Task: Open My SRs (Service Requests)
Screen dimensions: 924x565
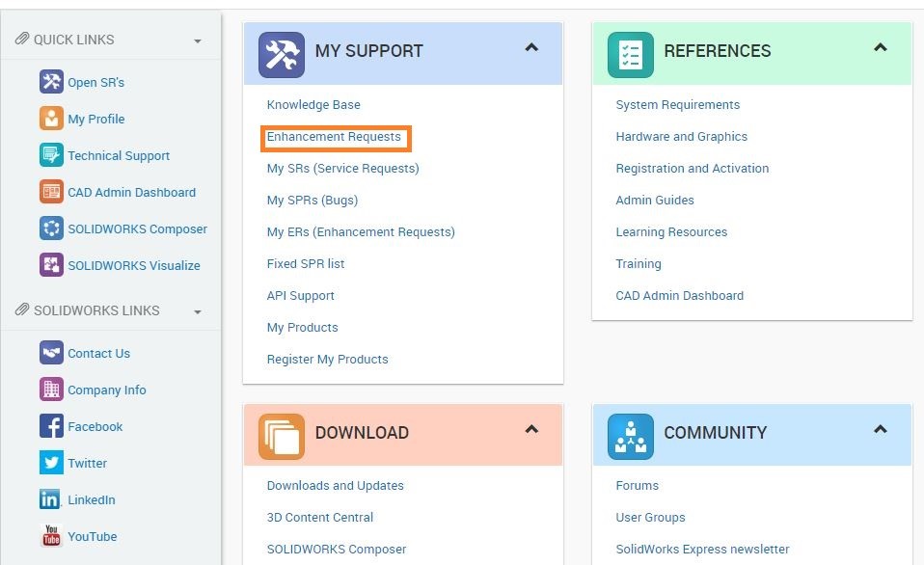Action: pos(343,169)
